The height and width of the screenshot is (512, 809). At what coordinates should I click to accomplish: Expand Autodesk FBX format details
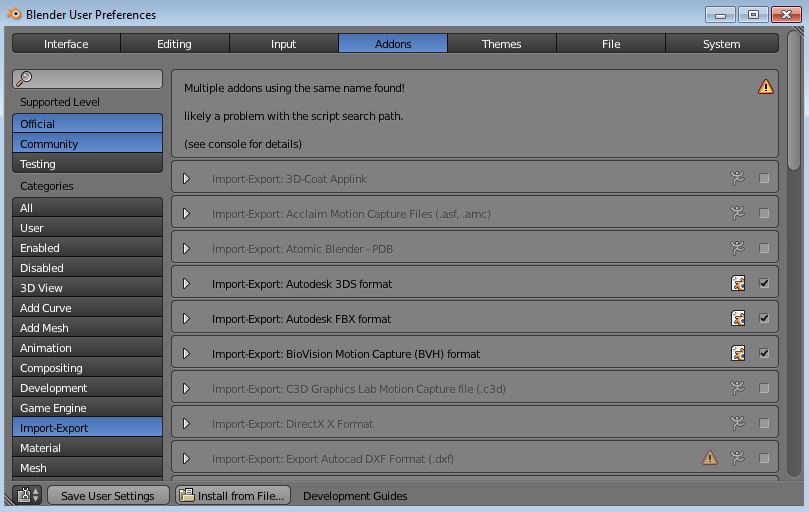click(186, 318)
